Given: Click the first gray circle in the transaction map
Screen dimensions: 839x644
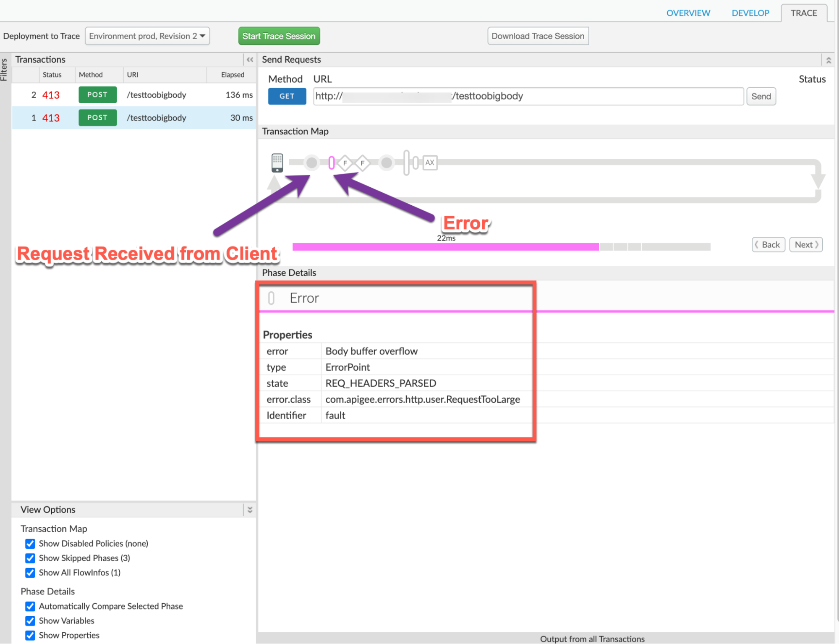Looking at the screenshot, I should (311, 162).
